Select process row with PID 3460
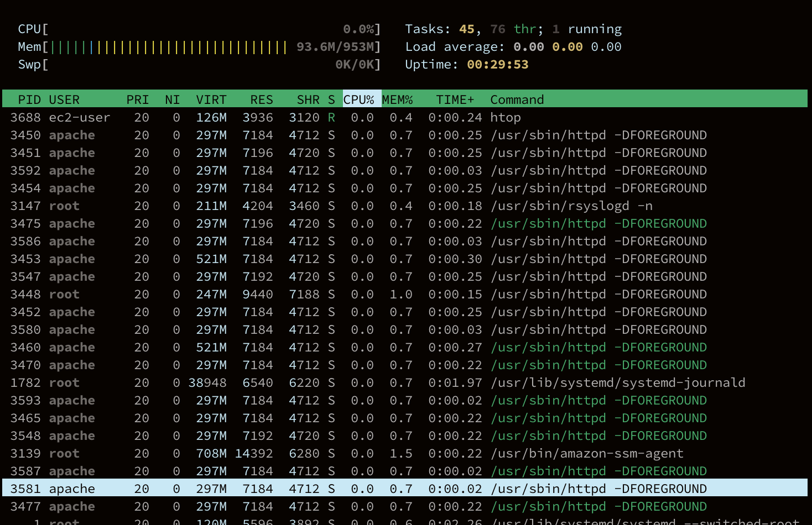812x525 pixels. 405,347
